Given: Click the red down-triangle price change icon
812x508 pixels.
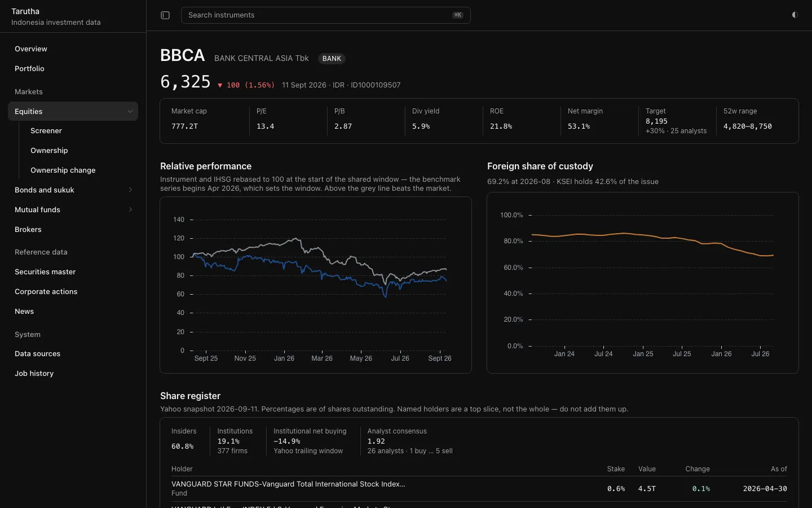Looking at the screenshot, I should coord(220,85).
